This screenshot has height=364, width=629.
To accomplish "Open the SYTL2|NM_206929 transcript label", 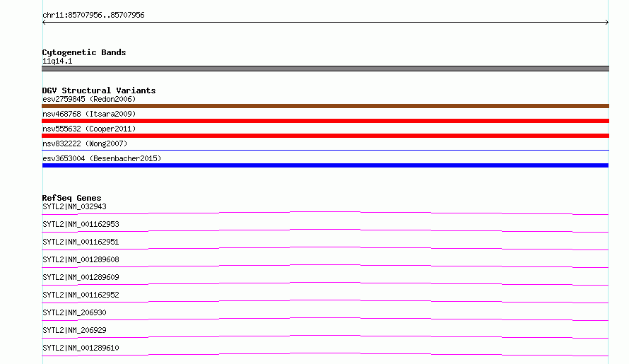I will pyautogui.click(x=74, y=330).
